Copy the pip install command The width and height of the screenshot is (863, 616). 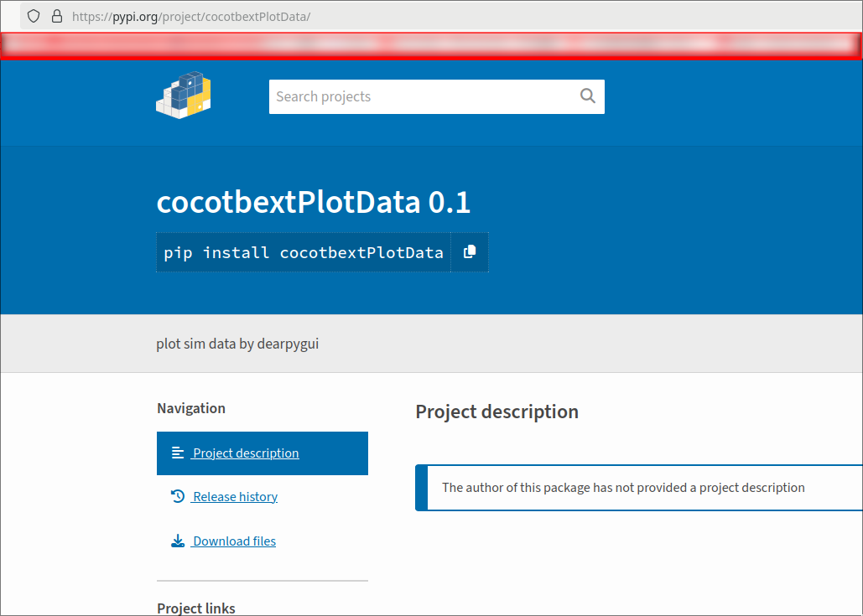coord(470,252)
